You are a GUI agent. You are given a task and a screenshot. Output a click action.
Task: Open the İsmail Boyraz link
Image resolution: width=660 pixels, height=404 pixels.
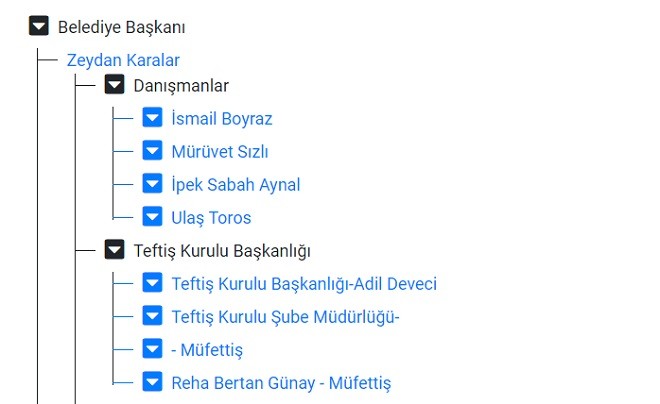click(x=222, y=118)
